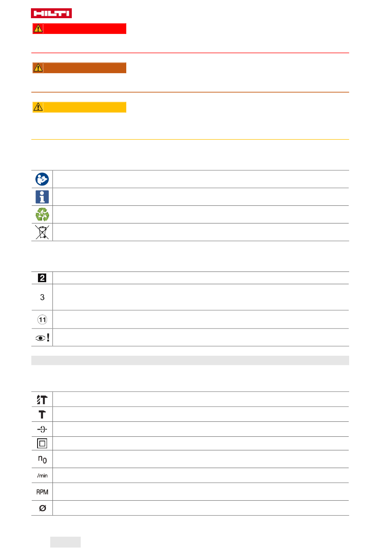This screenshot has height=559, width=392.
Task: Click the n0 no-load speed symbol
Action: point(42,459)
